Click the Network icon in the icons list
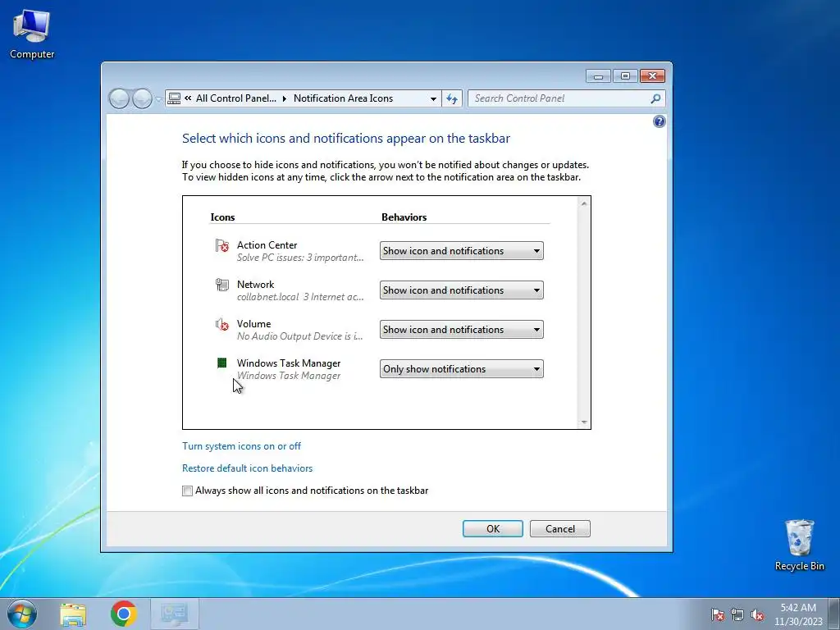 pyautogui.click(x=221, y=285)
